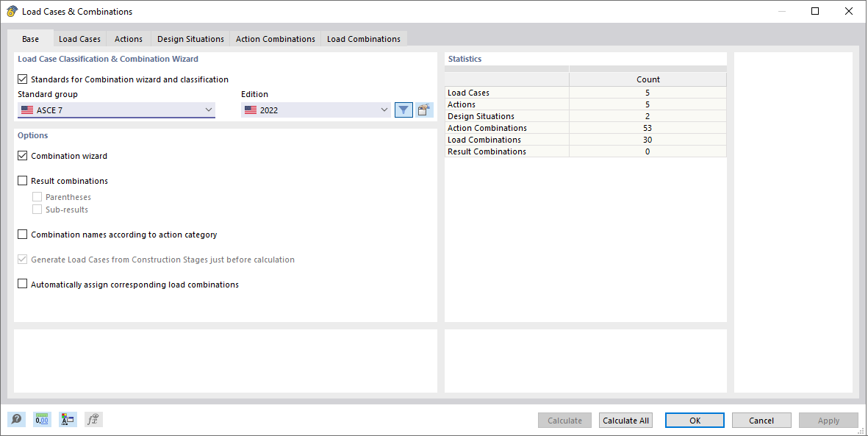Open the Standard group dropdown
The height and width of the screenshot is (436, 868).
point(209,109)
